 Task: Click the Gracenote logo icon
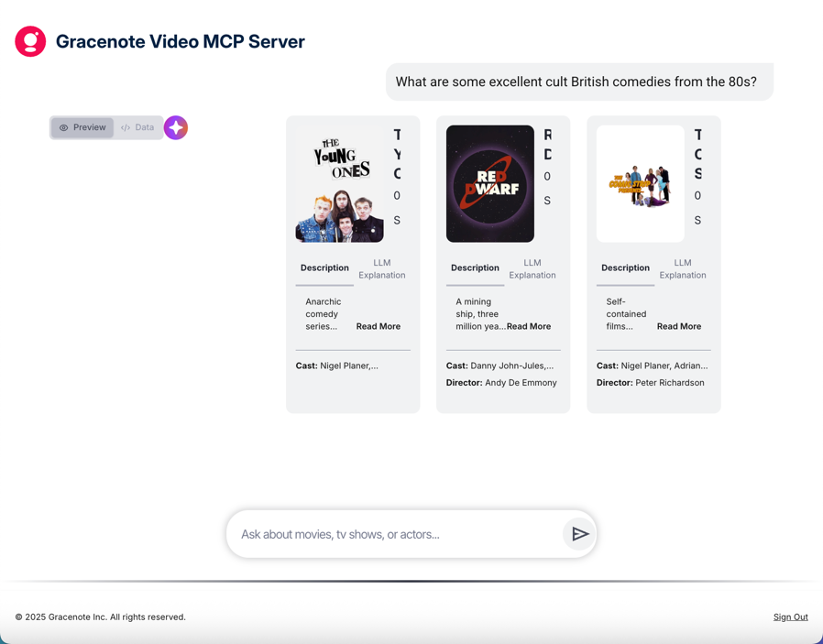30,41
